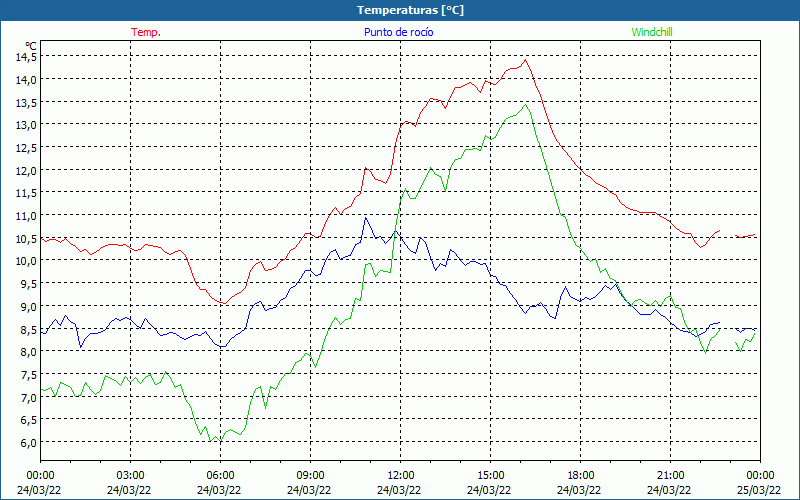Click the 13,5 y-axis value
Screen dimensions: 800x500
26,102
